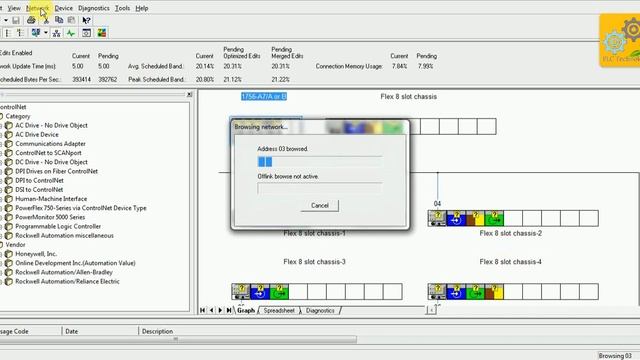
Task: Select green output module in Flex chassis-4
Action: (475, 291)
